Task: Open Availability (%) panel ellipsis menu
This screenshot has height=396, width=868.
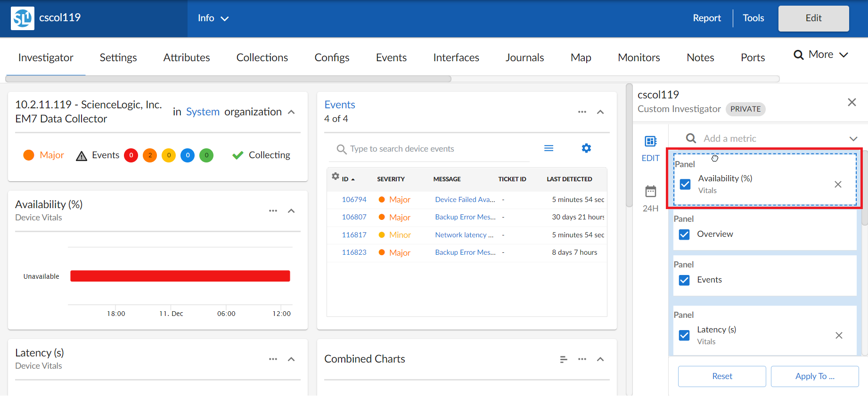Action: 273,211
